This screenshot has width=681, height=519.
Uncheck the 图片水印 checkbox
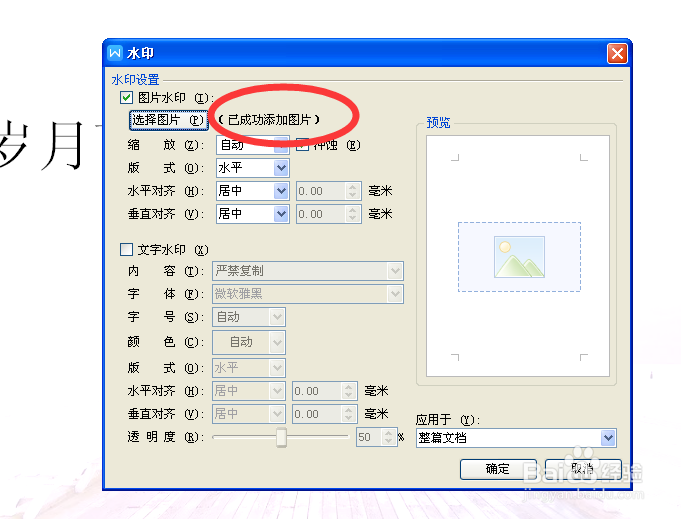click(x=126, y=97)
